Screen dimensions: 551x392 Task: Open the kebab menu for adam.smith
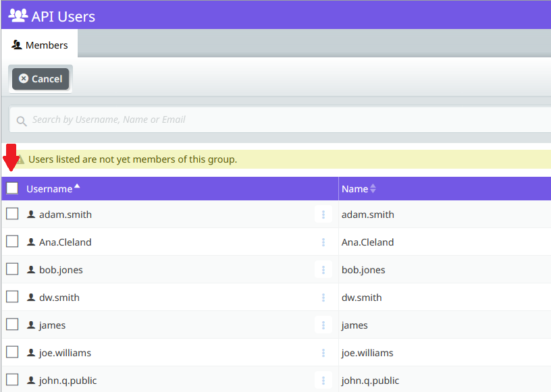(323, 215)
